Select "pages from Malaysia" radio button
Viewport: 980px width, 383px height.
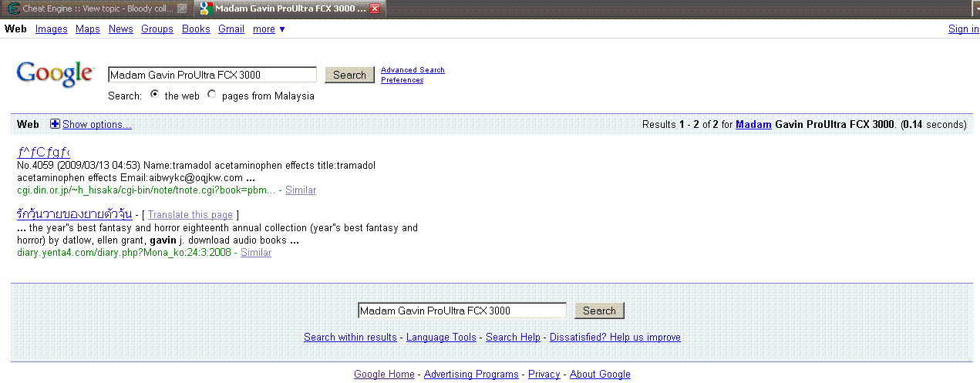[x=212, y=95]
